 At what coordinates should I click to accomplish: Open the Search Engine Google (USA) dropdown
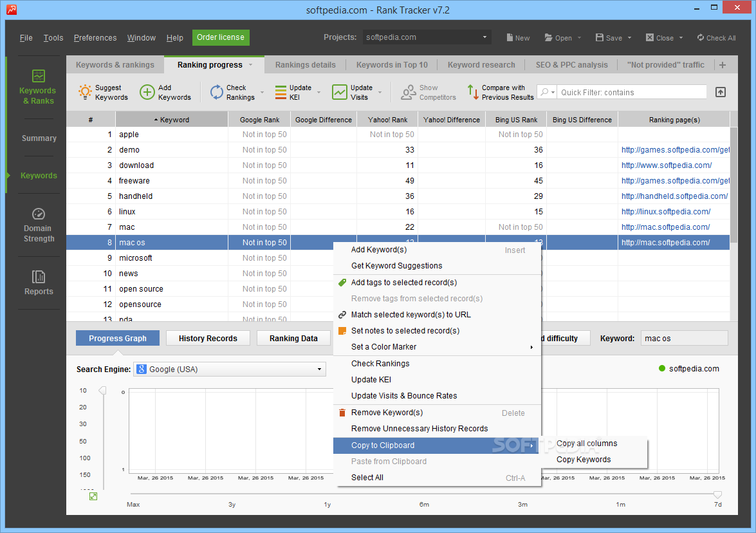[230, 369]
